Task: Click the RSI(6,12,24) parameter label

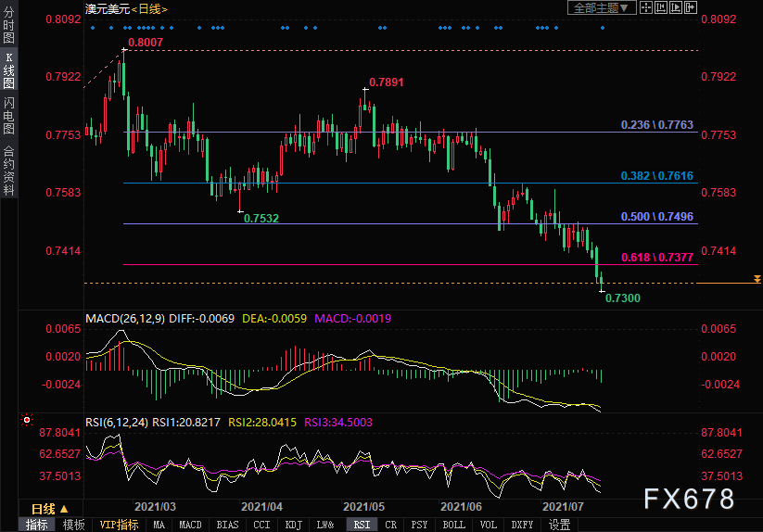Action: pos(117,422)
